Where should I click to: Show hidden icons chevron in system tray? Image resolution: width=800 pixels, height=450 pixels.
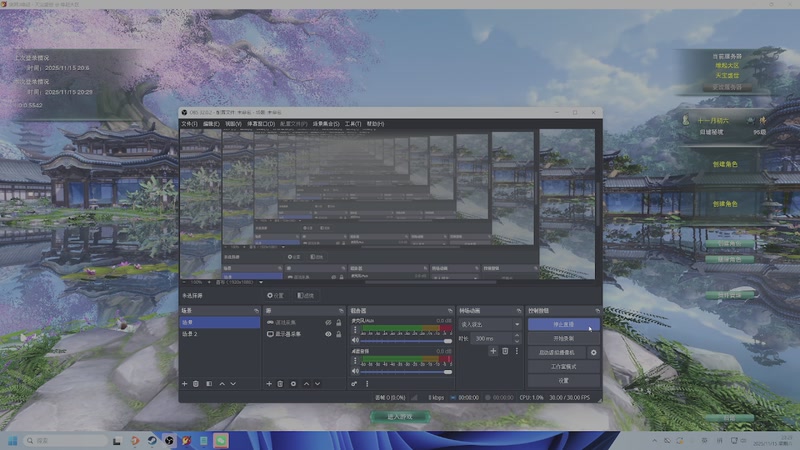[x=655, y=440]
